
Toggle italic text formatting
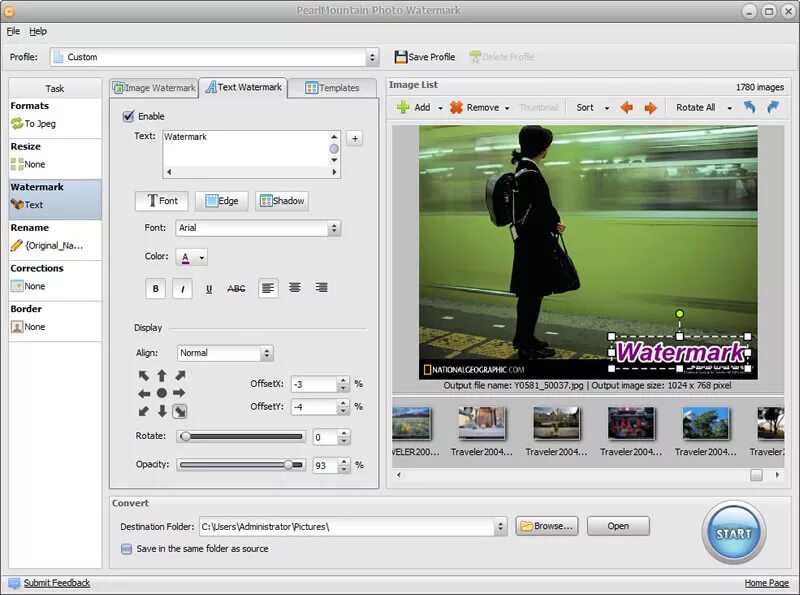pyautogui.click(x=182, y=289)
